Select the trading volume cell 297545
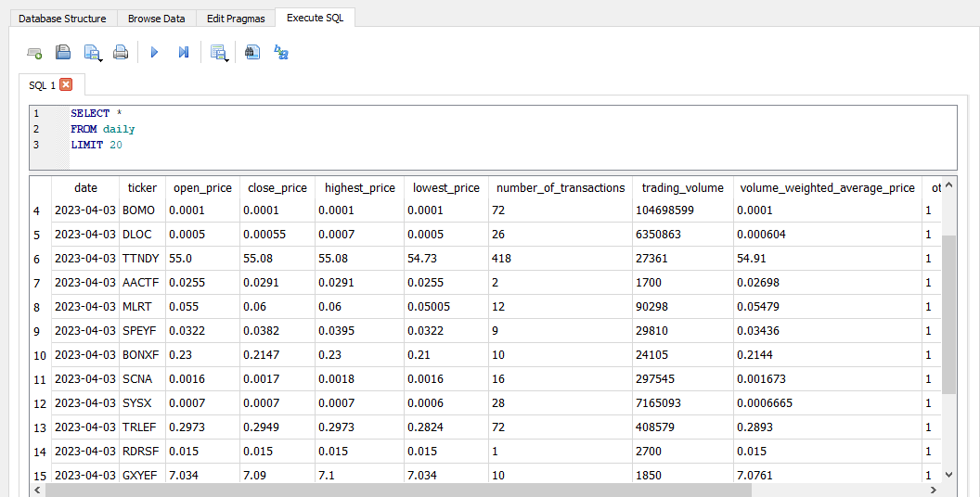980x497 pixels. [x=682, y=379]
